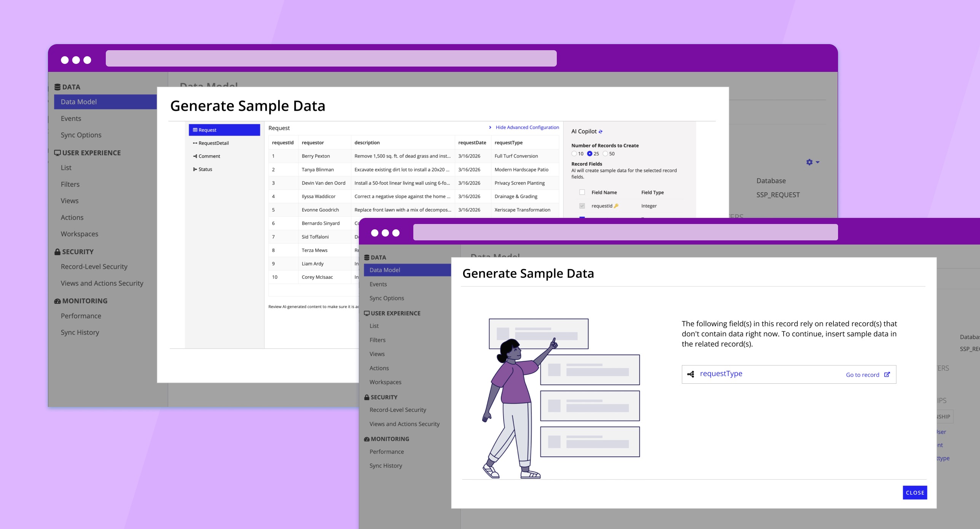Image resolution: width=980 pixels, height=529 pixels.
Task: Expand the dropdown arrow beside the gear icon
Action: (817, 162)
